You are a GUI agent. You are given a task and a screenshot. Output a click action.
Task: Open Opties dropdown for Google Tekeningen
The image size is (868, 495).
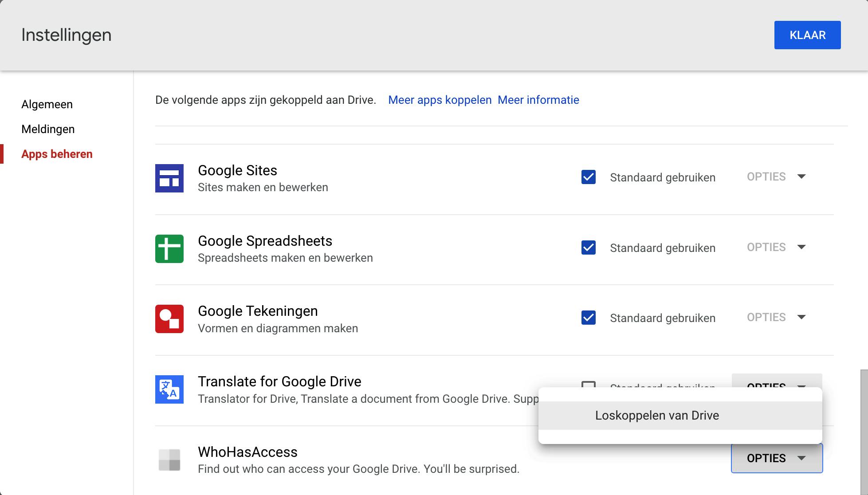[x=776, y=318]
